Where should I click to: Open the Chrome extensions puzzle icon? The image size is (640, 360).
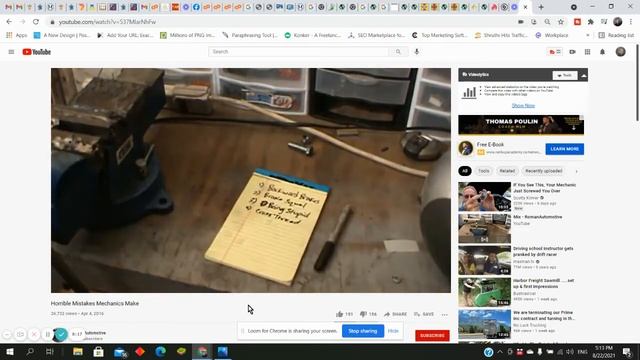pyautogui.click(x=590, y=22)
